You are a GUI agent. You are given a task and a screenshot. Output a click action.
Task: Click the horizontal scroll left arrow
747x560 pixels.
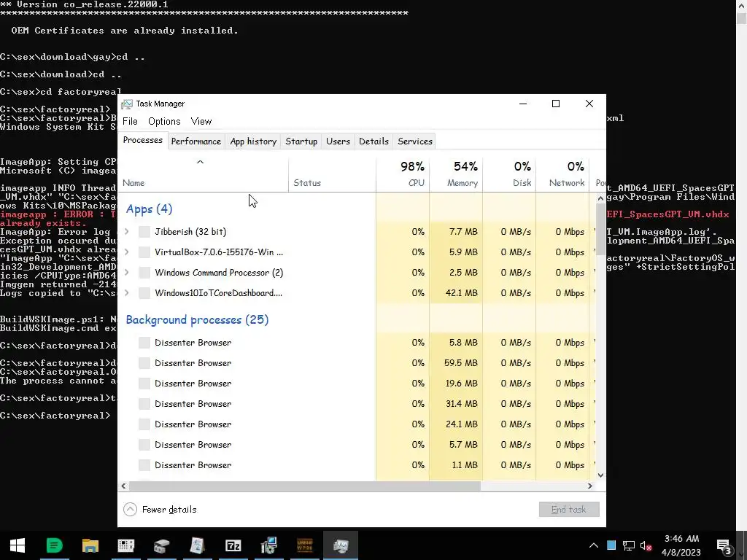pyautogui.click(x=123, y=486)
